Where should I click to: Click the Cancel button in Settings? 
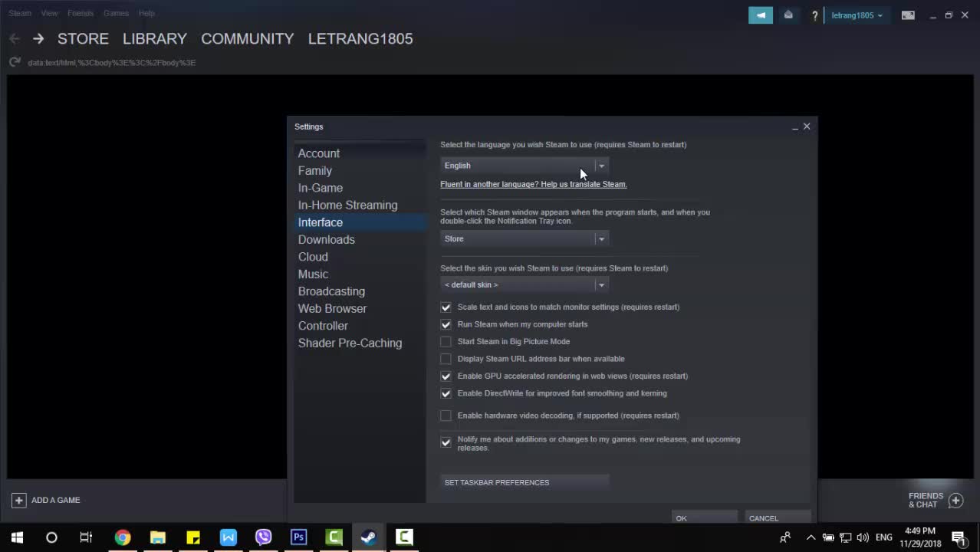778,517
